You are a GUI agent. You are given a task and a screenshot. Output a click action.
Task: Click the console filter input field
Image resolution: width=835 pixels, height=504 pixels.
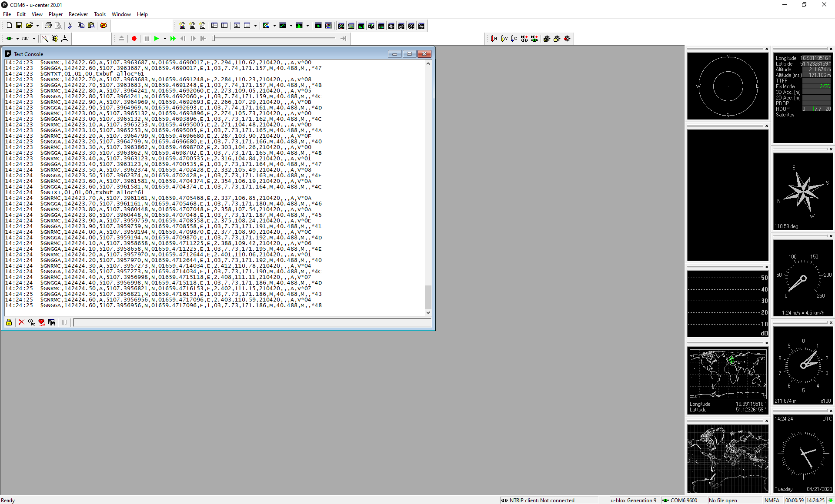252,322
